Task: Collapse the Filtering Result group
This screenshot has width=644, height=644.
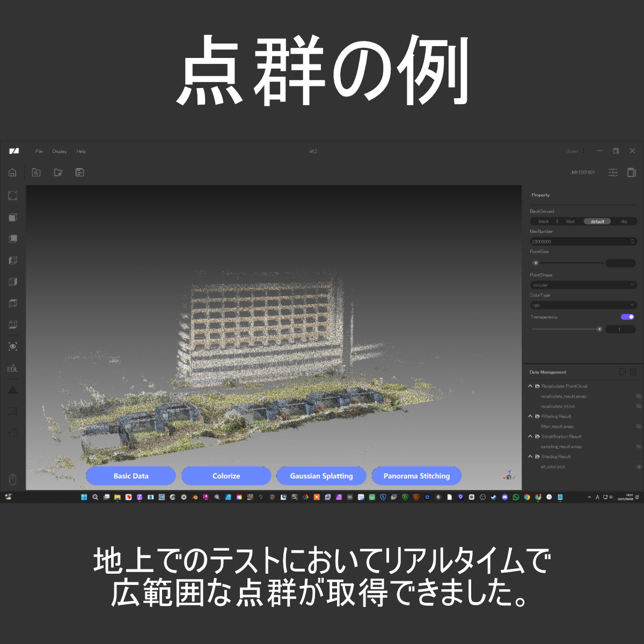Action: click(x=530, y=416)
